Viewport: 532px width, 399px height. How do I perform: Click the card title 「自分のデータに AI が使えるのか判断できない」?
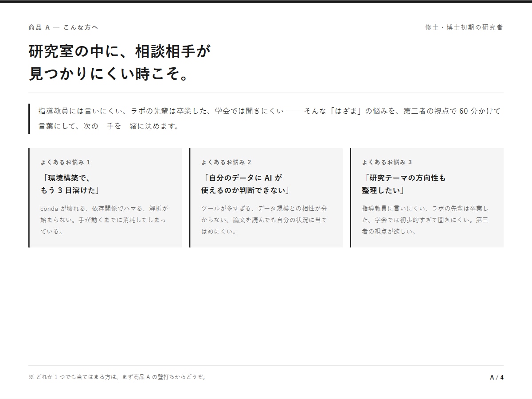click(x=246, y=184)
